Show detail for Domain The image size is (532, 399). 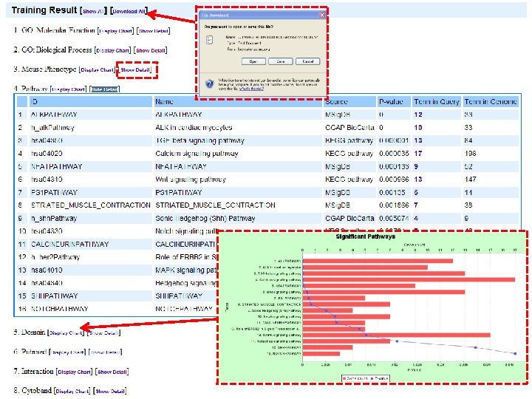click(104, 332)
